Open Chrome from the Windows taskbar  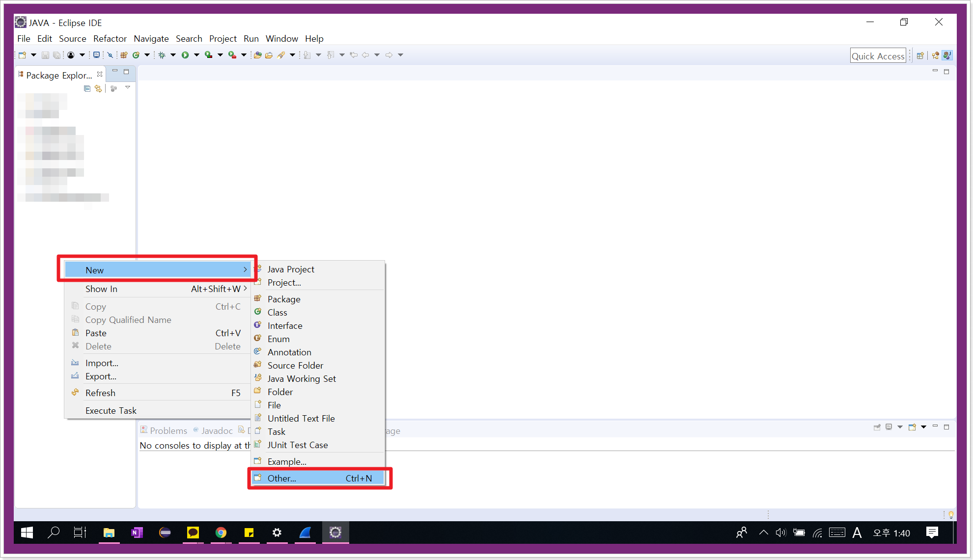(x=221, y=533)
